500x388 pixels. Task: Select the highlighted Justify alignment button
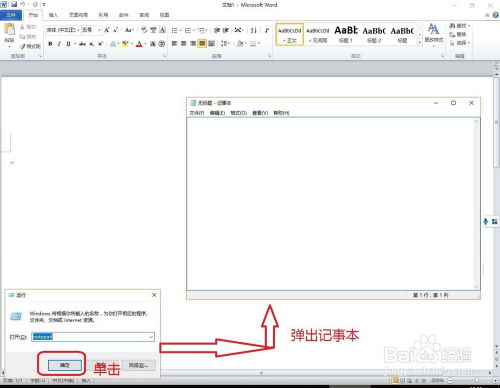point(202,44)
